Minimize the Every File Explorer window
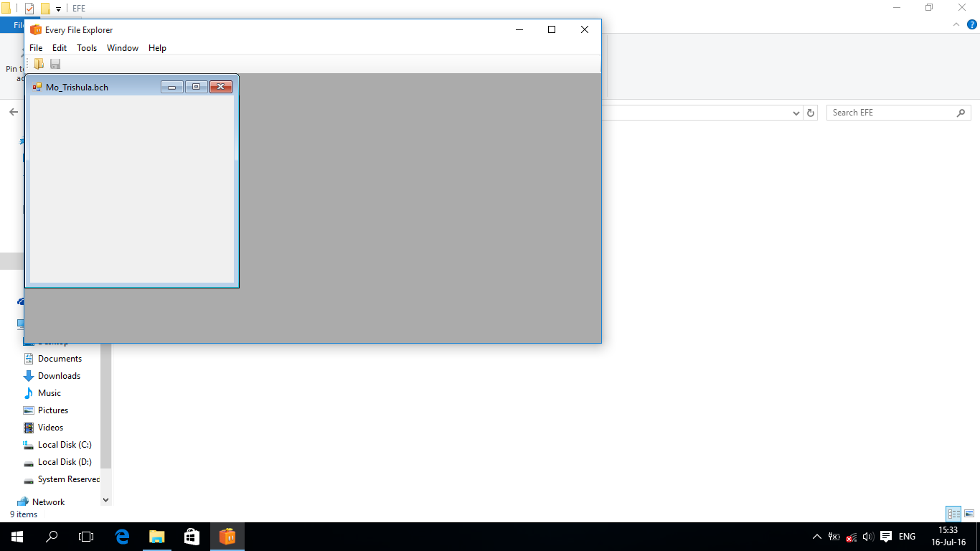980x551 pixels. click(x=519, y=29)
